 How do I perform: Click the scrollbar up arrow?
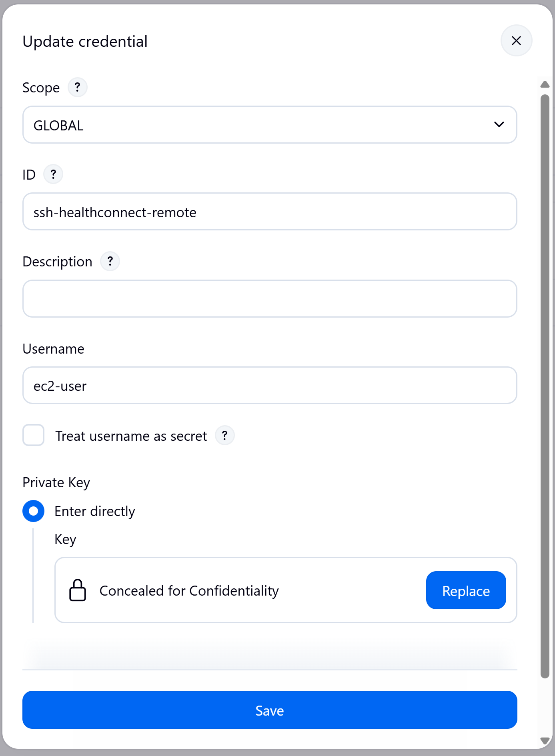pyautogui.click(x=545, y=84)
